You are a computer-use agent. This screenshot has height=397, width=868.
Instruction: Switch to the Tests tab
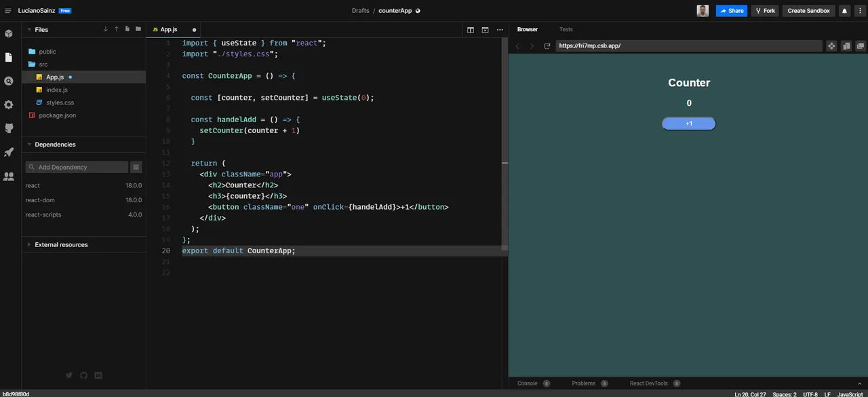(566, 29)
